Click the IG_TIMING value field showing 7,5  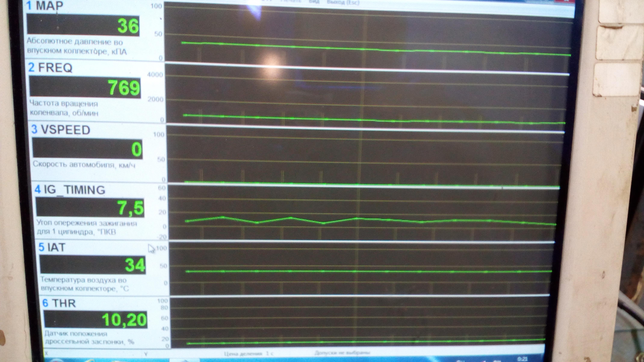pyautogui.click(x=90, y=207)
